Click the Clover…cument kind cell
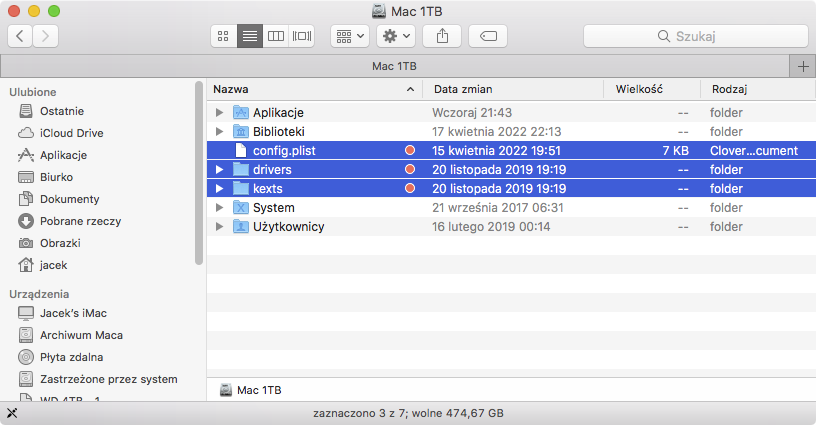 pos(754,150)
